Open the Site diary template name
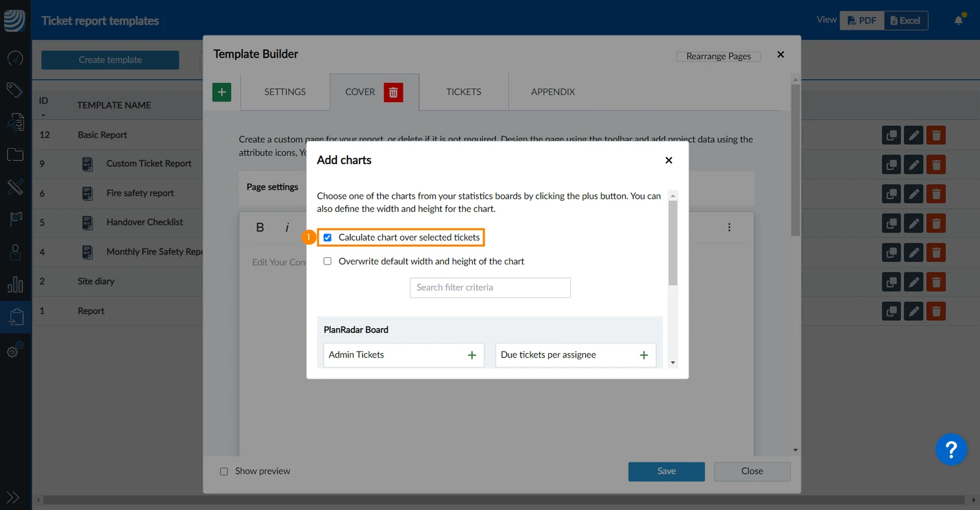 tap(96, 282)
